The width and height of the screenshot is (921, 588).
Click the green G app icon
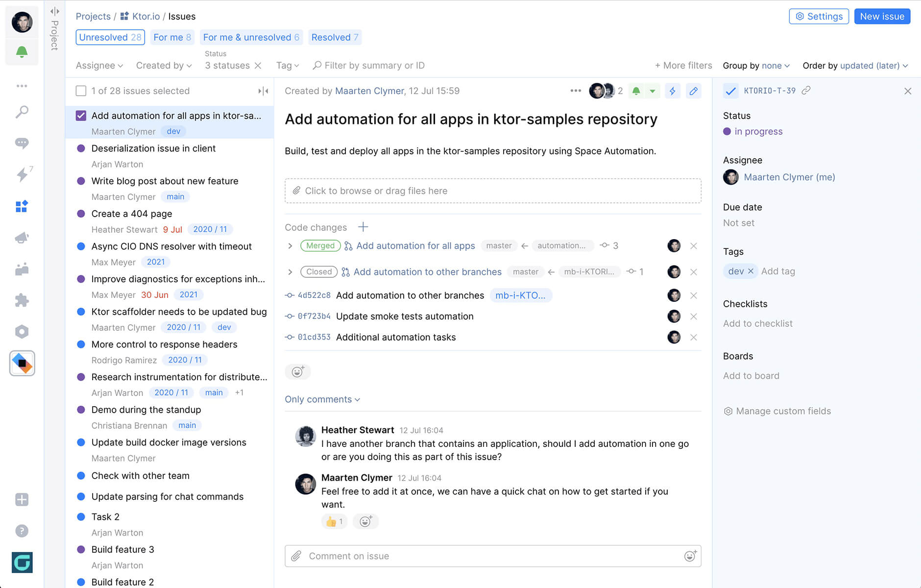[22, 563]
